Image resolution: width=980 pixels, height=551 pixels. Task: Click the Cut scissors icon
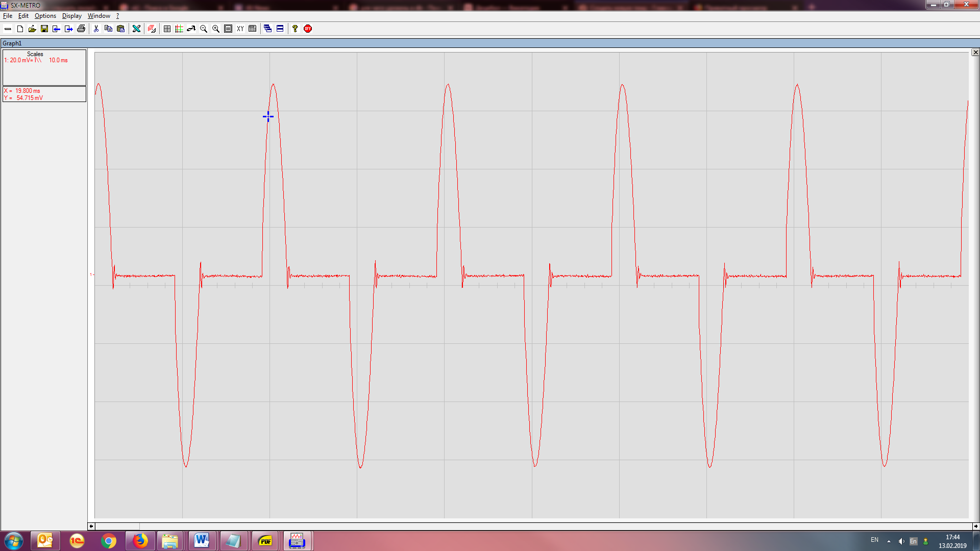[x=96, y=29]
